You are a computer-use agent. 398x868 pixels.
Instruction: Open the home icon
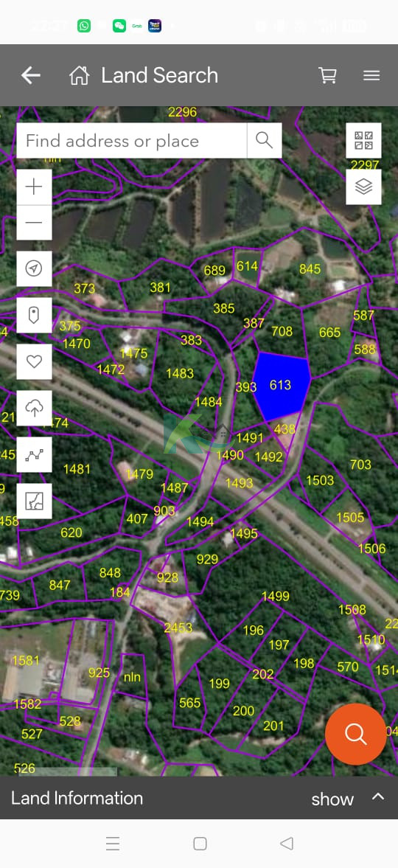pyautogui.click(x=79, y=75)
